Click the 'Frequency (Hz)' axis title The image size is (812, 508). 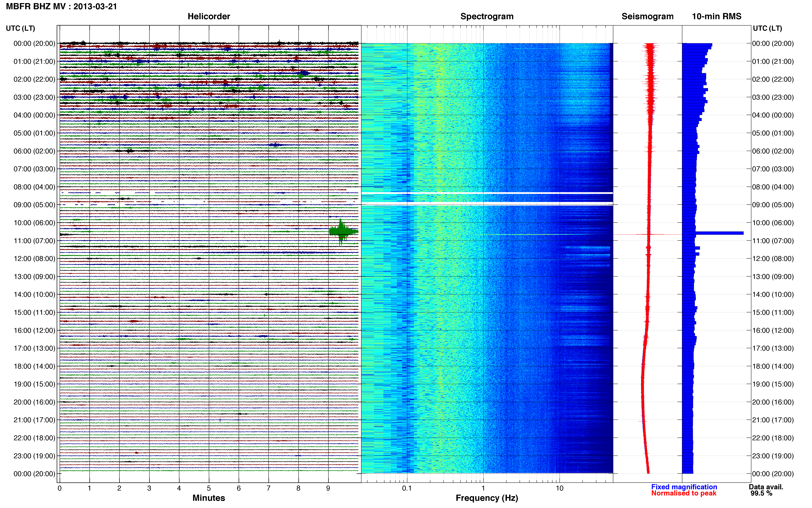pos(487,498)
